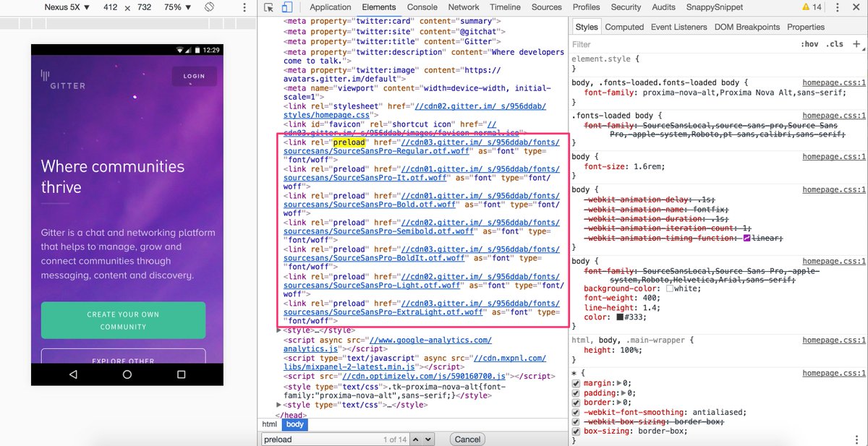
Task: Open the google-analytics.com analytics.js link
Action: coord(387,343)
